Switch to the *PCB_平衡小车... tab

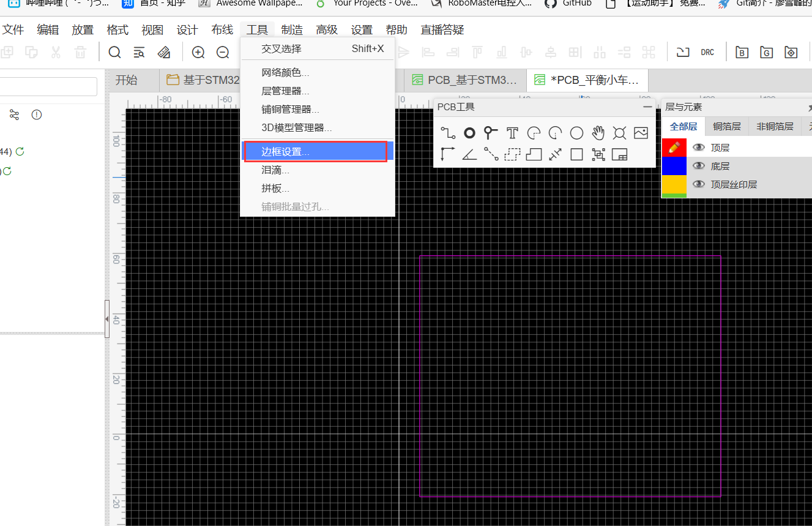pyautogui.click(x=588, y=80)
